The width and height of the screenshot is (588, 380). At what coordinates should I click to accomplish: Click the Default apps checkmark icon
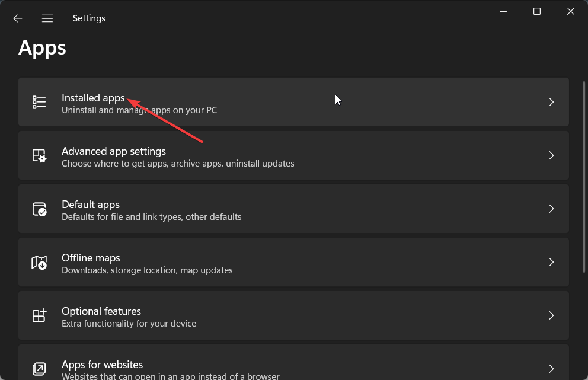tap(39, 209)
